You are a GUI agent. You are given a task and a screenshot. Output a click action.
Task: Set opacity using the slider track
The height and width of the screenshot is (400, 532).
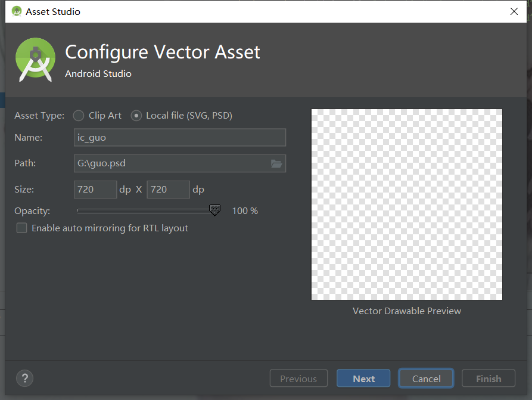(143, 210)
